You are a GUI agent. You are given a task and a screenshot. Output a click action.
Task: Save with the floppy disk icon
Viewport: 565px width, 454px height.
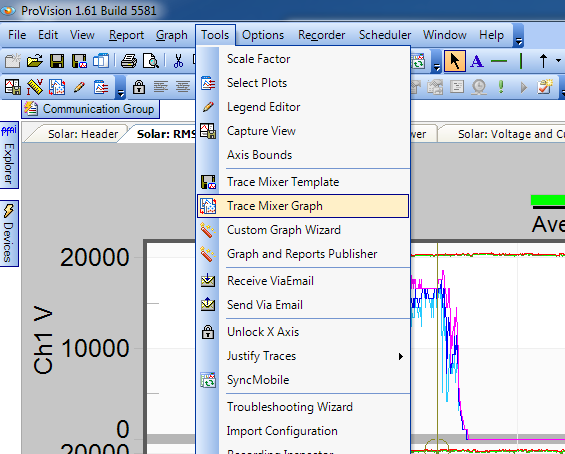pos(57,61)
